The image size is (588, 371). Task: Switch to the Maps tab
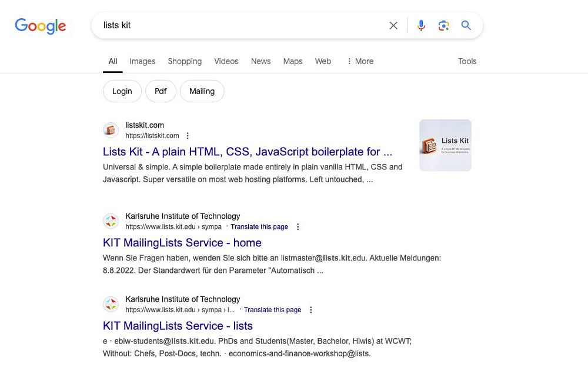[x=293, y=61]
